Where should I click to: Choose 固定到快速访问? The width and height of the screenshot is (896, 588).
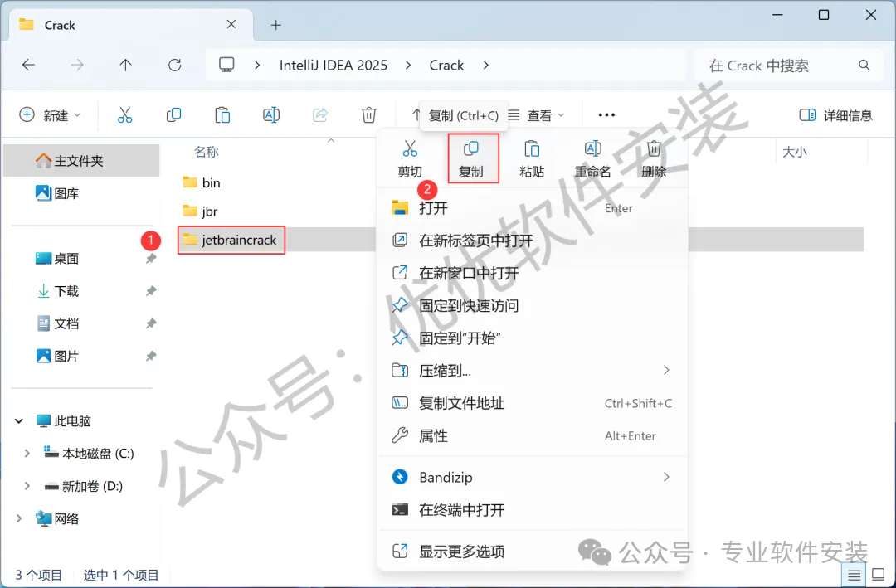pyautogui.click(x=532, y=306)
